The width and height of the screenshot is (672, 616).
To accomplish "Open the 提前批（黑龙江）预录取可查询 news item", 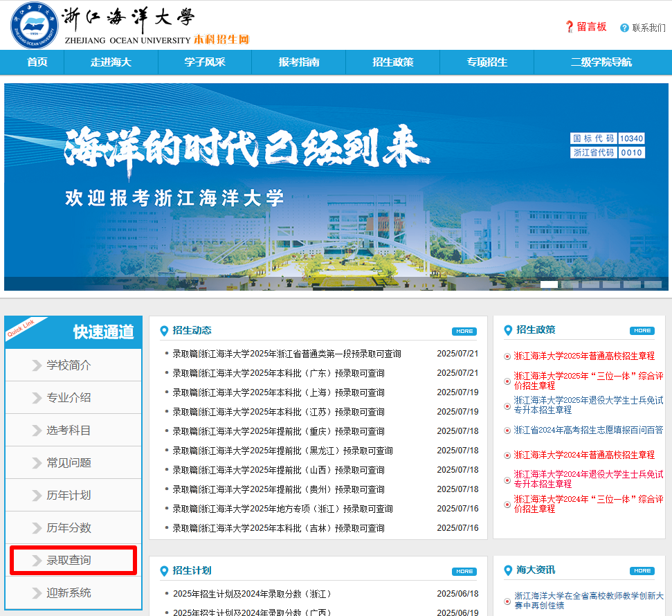I will (x=282, y=451).
